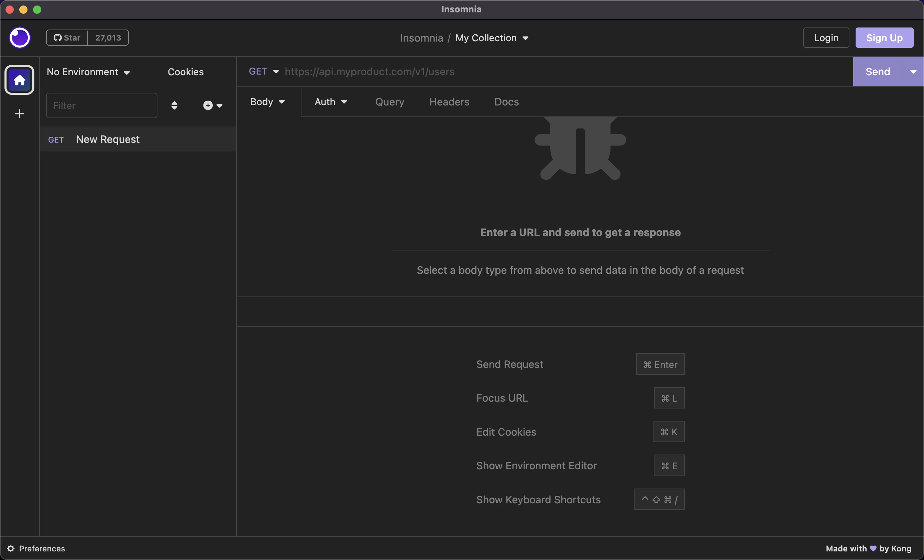Select the Docs tab
Screen dimensions: 924x560
pos(506,102)
